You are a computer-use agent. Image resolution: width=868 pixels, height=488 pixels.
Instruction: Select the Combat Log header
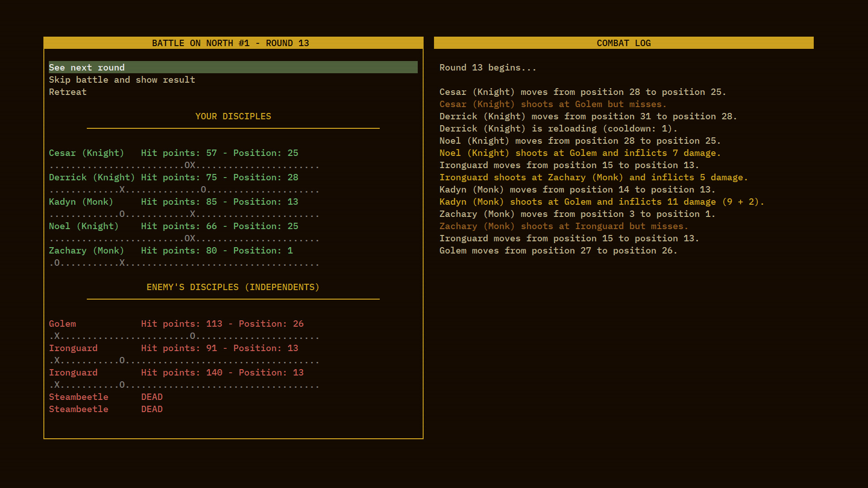pyautogui.click(x=623, y=43)
